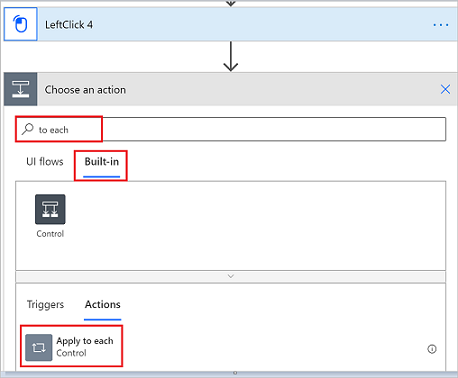Click the Apply to each loop icon

coord(39,348)
